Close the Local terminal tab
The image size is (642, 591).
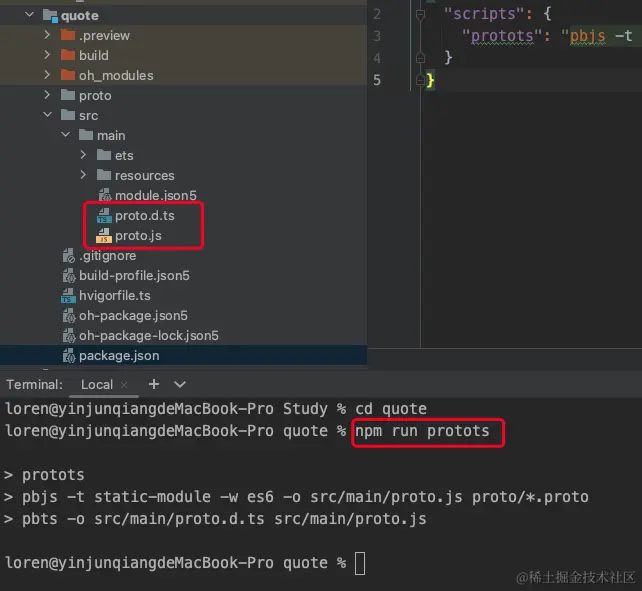click(x=124, y=385)
